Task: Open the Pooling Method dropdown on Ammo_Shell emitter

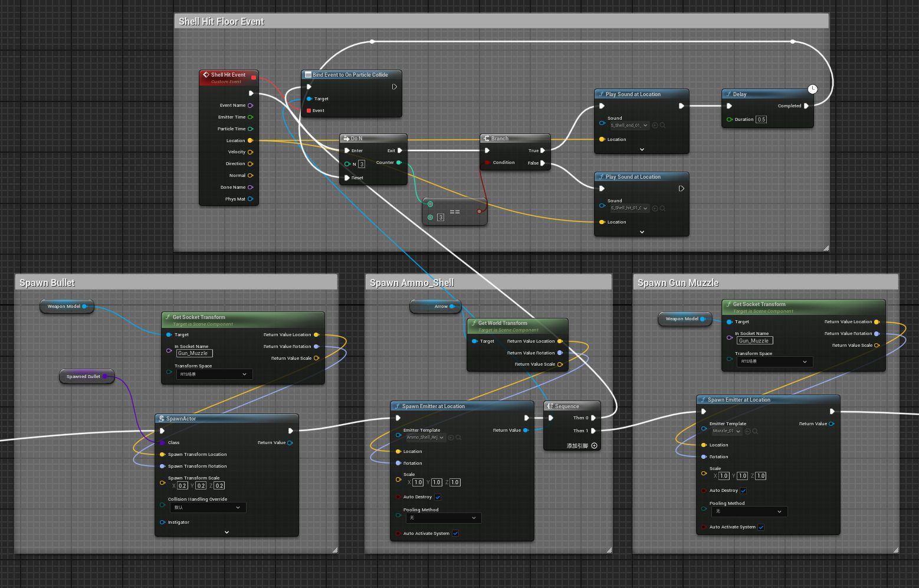Action: (444, 517)
